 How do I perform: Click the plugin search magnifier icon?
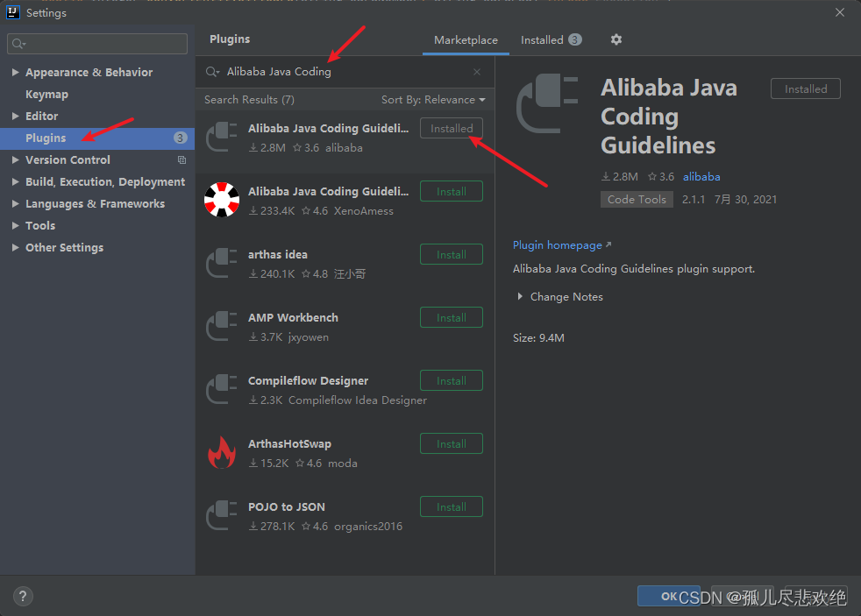click(x=212, y=72)
